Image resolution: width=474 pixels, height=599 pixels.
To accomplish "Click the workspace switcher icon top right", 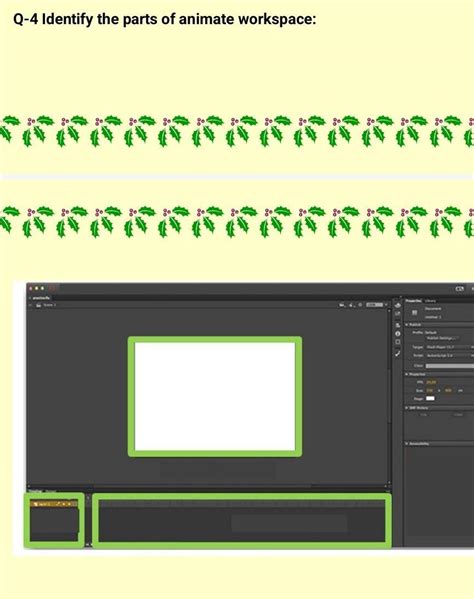I will point(460,289).
